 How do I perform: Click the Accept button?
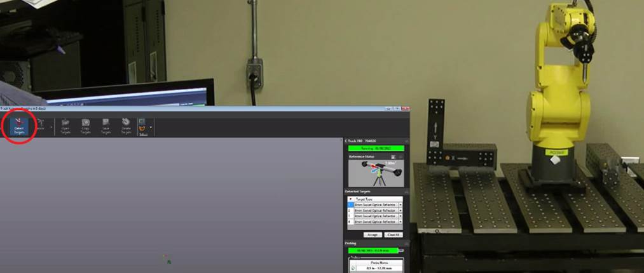click(x=373, y=235)
